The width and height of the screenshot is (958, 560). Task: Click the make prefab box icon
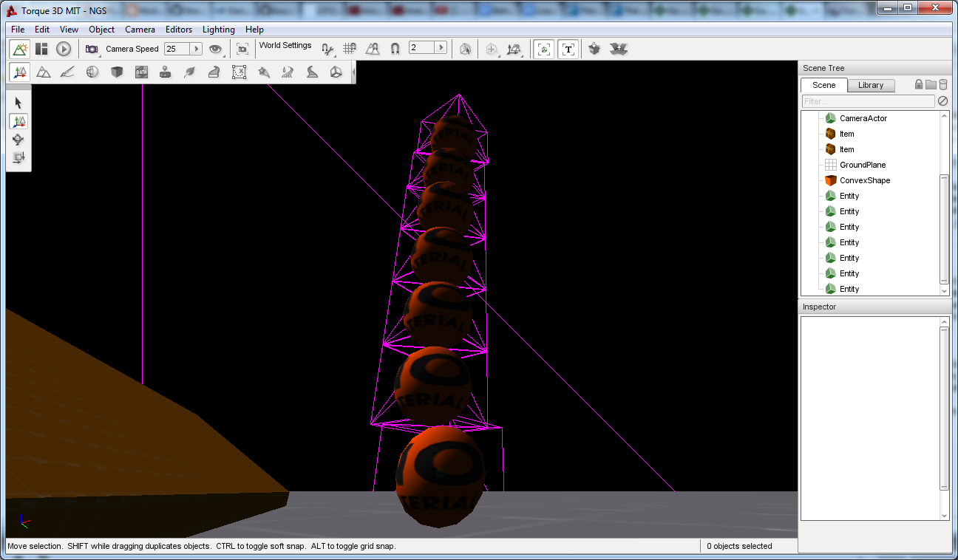click(594, 49)
